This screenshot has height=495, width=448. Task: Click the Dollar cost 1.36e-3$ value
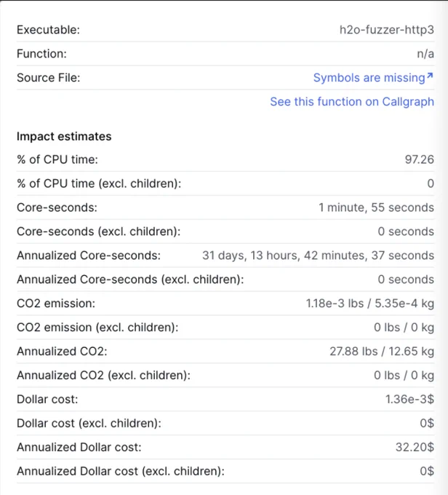coord(410,400)
